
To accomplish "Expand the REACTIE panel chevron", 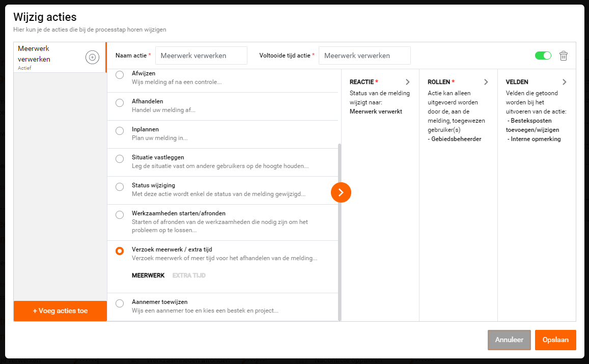I will point(408,82).
